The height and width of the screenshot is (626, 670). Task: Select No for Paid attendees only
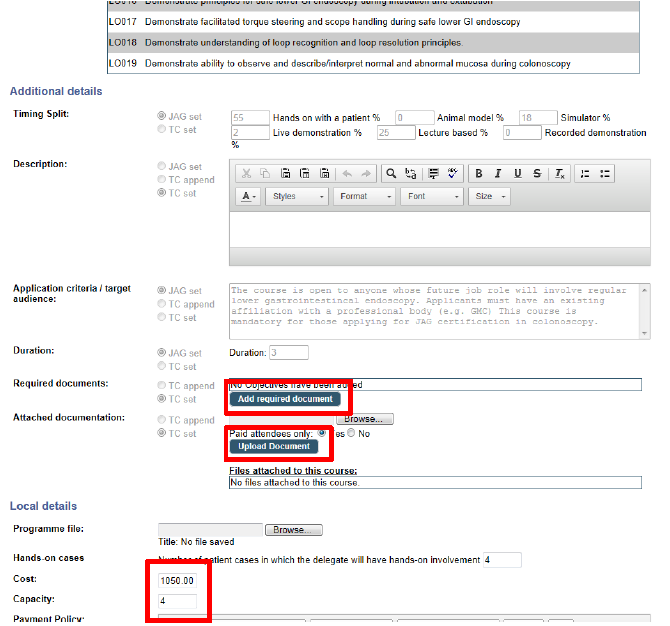coord(351,434)
